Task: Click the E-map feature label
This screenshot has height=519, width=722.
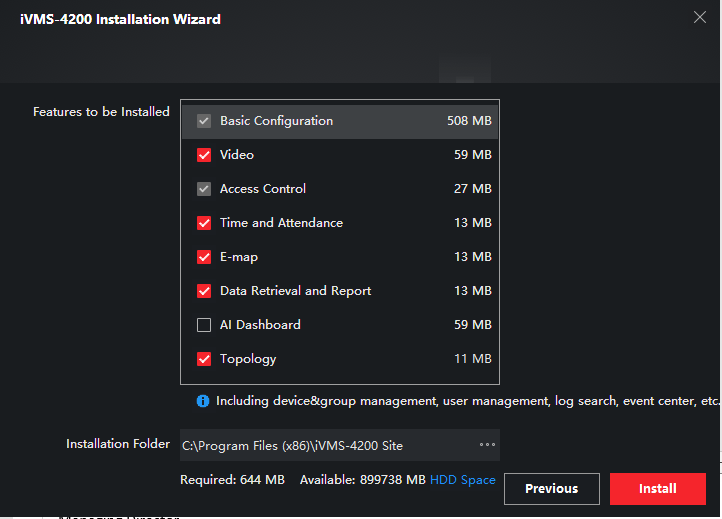Action: pos(239,257)
